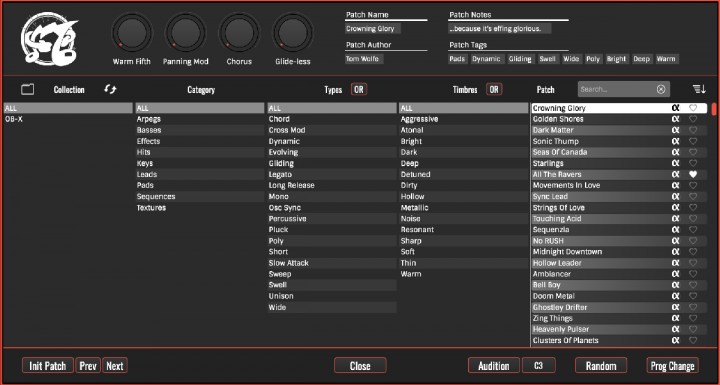Image resolution: width=720 pixels, height=385 pixels.
Task: Adjust the Warm Fifth macro knob
Action: (x=132, y=33)
